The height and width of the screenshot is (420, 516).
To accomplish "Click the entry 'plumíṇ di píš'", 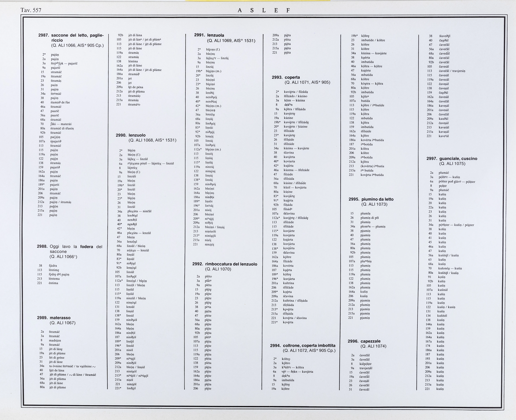I will click(x=370, y=218).
